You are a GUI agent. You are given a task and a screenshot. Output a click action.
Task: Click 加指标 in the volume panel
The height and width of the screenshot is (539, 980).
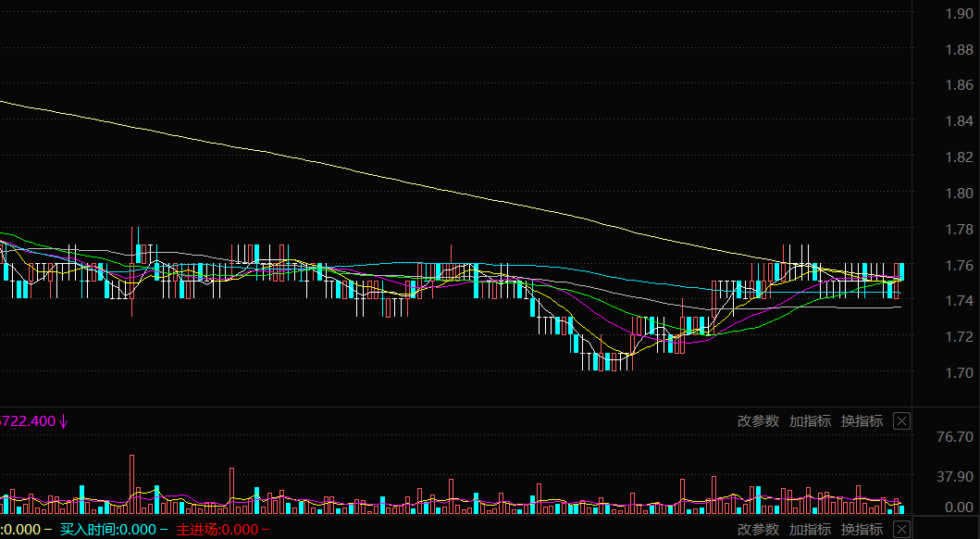pyautogui.click(x=810, y=421)
